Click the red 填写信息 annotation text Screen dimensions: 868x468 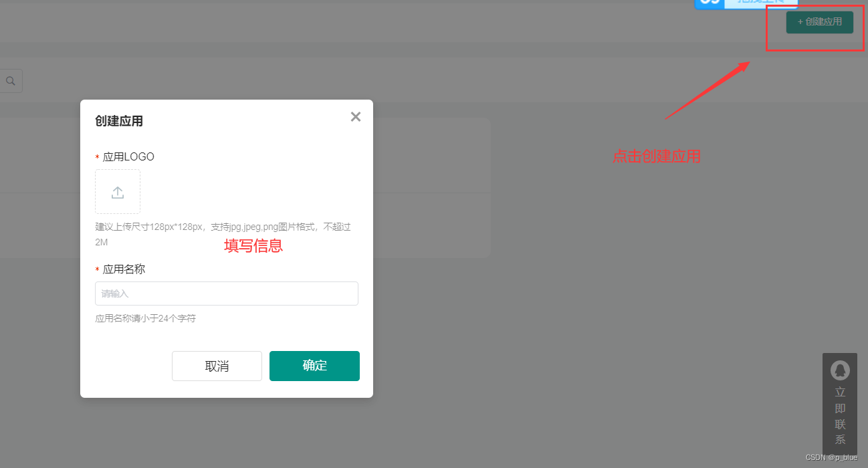click(x=253, y=246)
